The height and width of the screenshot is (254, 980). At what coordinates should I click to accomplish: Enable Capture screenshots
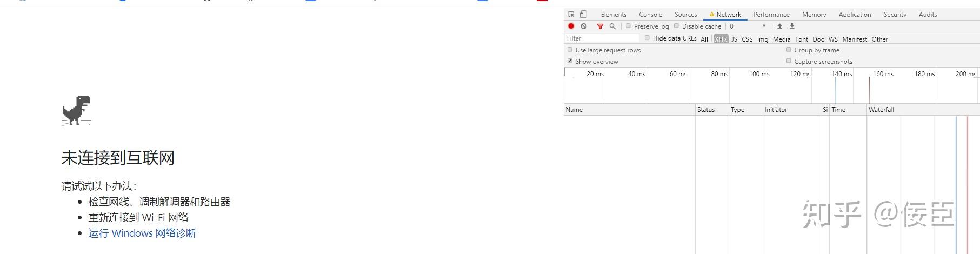[789, 61]
